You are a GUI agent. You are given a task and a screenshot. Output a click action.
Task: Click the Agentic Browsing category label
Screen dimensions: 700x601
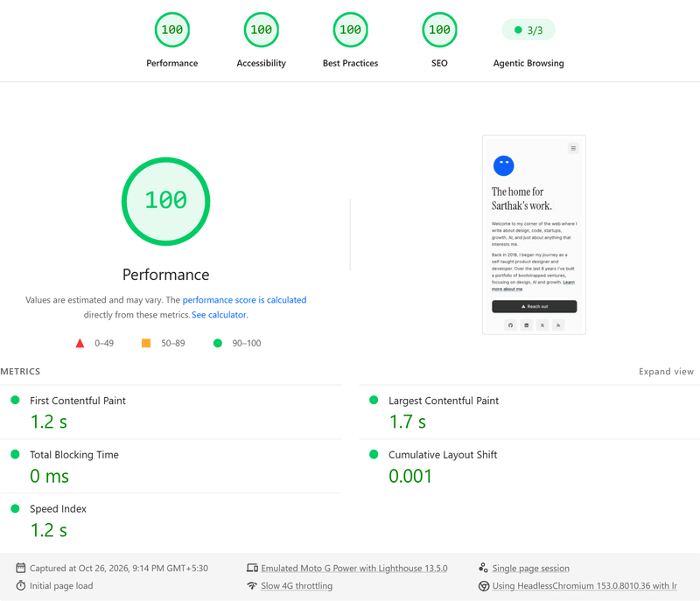click(528, 63)
